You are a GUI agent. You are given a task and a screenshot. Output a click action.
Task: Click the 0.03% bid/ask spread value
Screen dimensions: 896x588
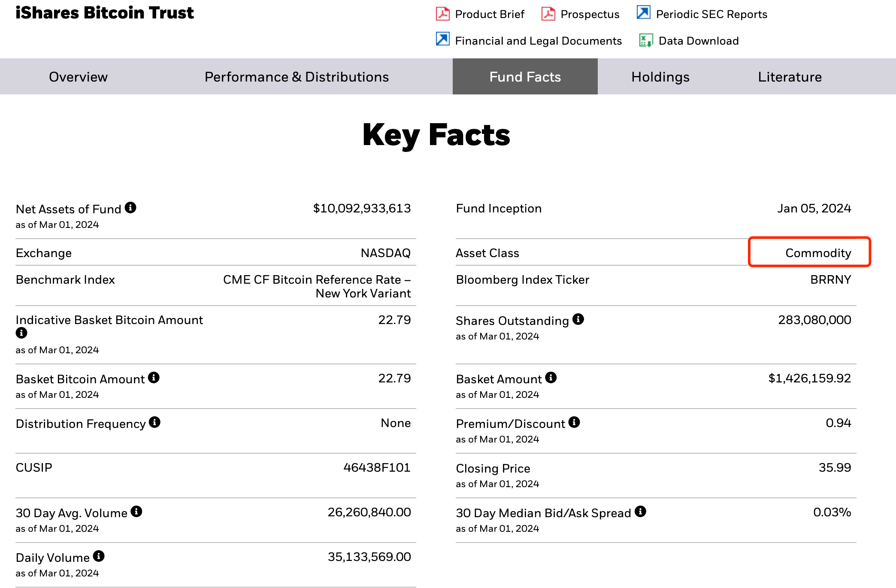coord(832,512)
